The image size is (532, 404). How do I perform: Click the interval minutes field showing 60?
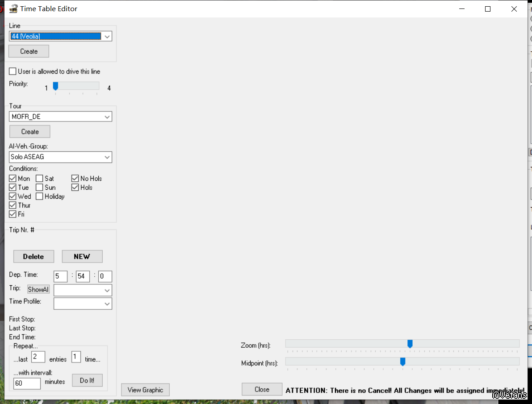coord(27,383)
